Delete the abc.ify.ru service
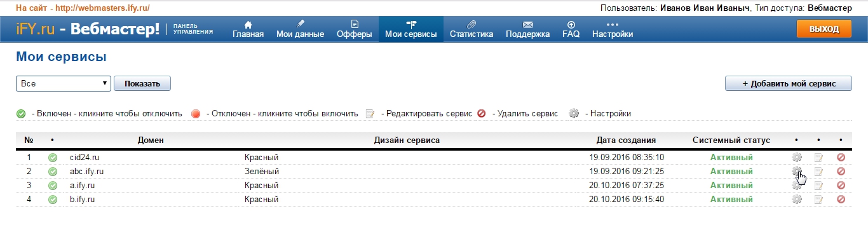The width and height of the screenshot is (868, 232). tap(841, 171)
